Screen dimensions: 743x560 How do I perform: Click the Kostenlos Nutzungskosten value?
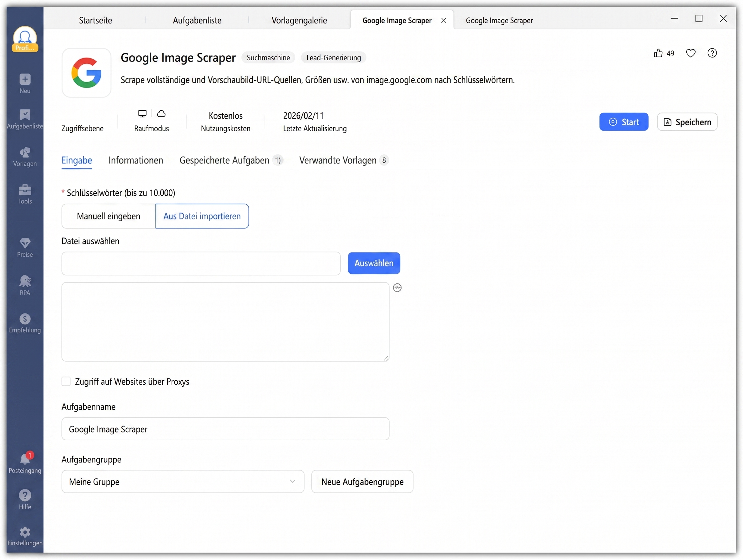point(226,116)
